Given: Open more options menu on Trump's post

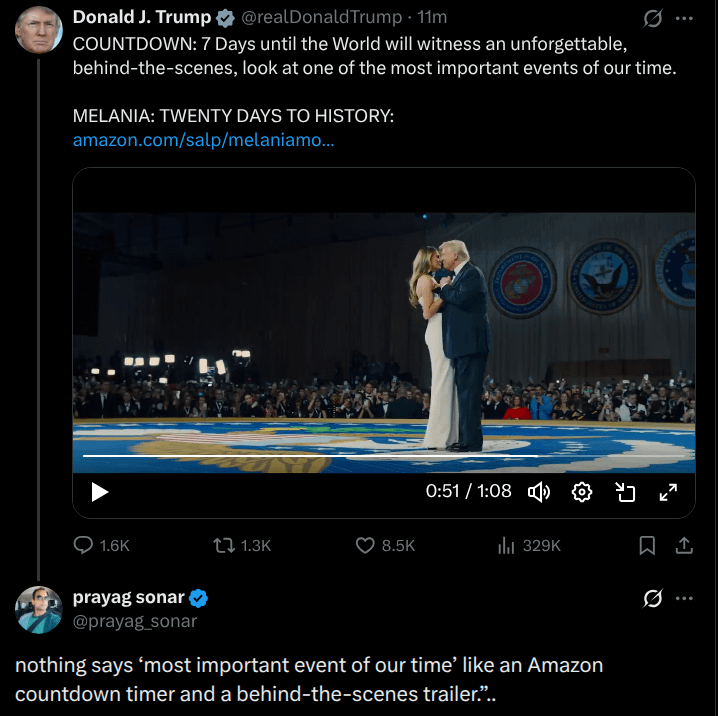Looking at the screenshot, I should point(685,18).
